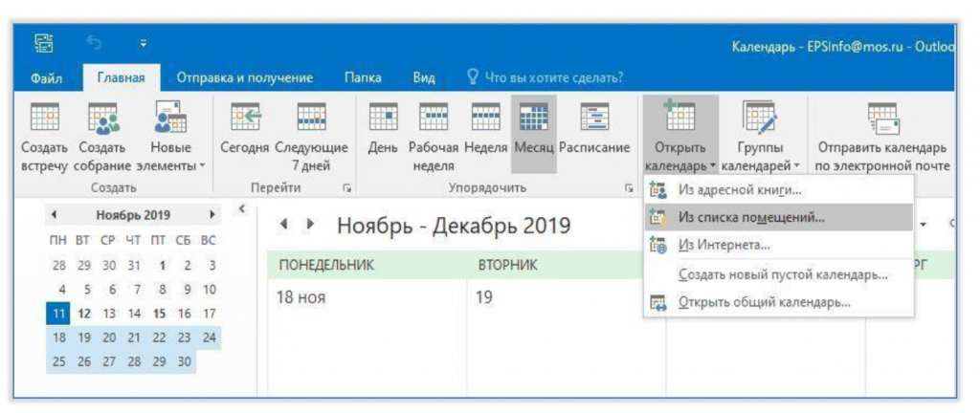Choose 'Из списка помещений...' menu item
Screen dimensions: 980x413
(x=751, y=217)
